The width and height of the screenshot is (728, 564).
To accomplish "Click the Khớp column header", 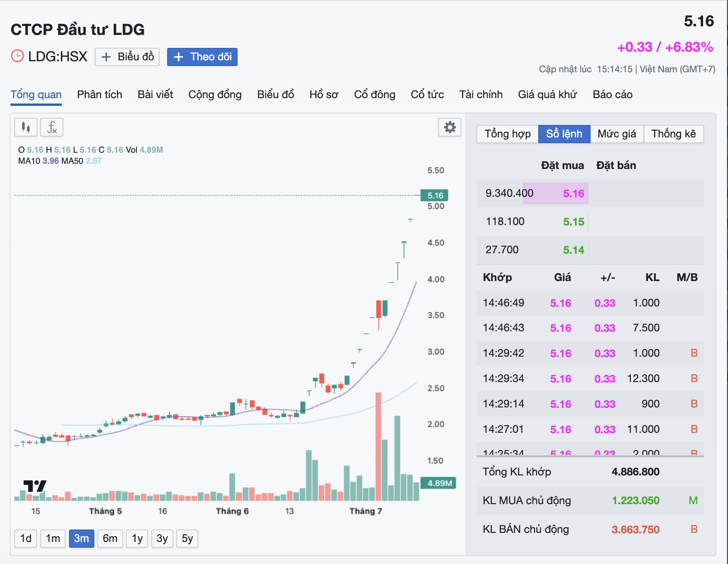I will click(497, 278).
